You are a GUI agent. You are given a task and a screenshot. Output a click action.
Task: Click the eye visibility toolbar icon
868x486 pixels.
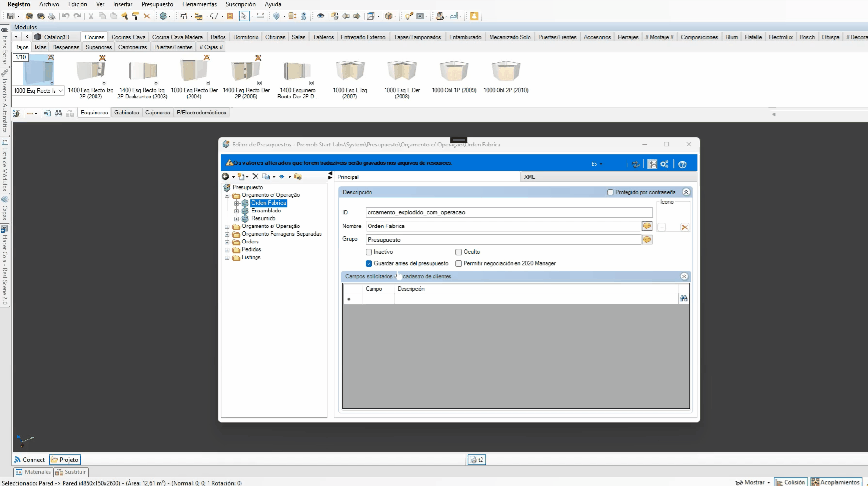point(321,16)
